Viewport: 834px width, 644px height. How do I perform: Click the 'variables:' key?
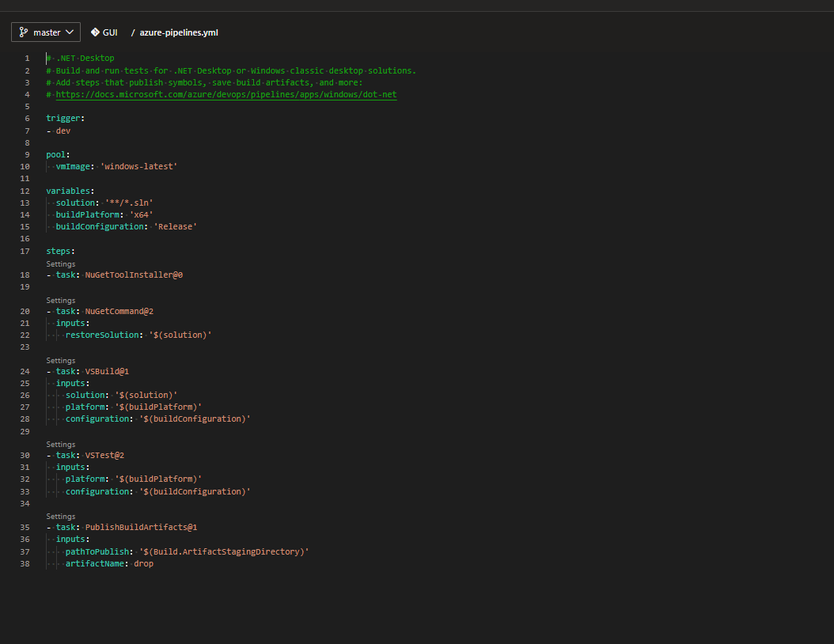coord(70,191)
